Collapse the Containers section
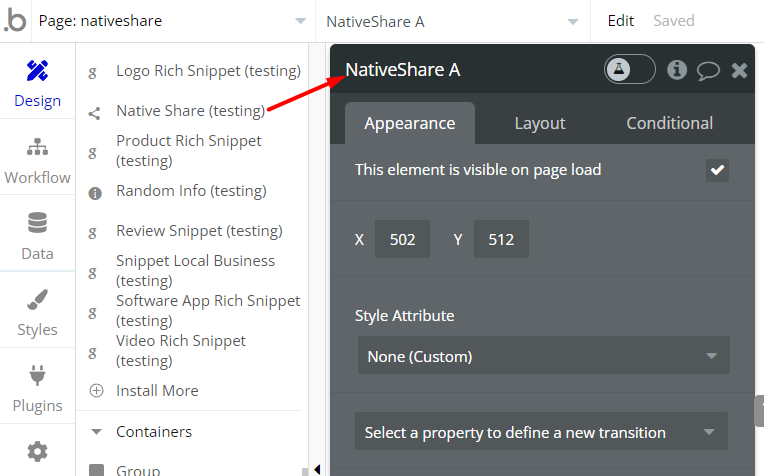The image size is (764, 476). pyautogui.click(x=97, y=432)
